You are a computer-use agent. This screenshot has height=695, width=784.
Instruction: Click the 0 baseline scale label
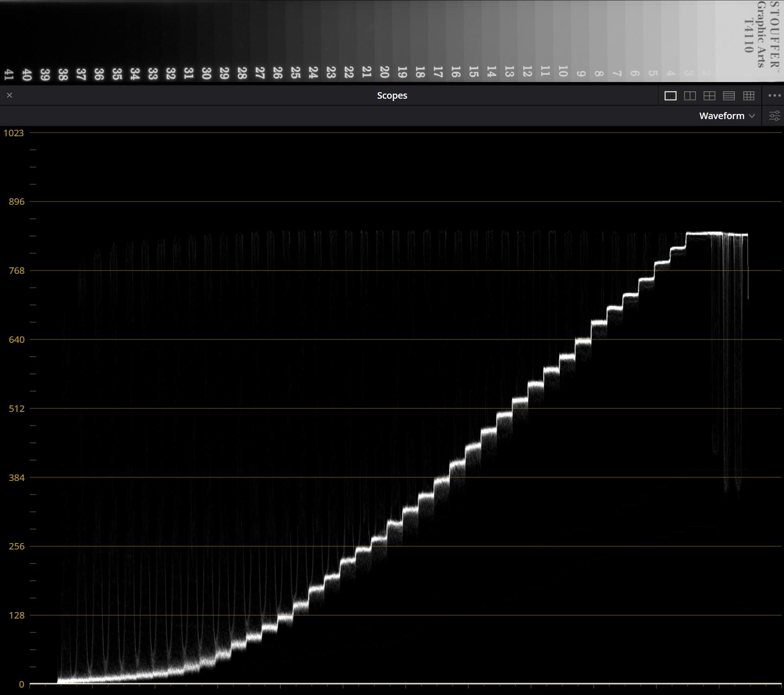click(x=21, y=684)
